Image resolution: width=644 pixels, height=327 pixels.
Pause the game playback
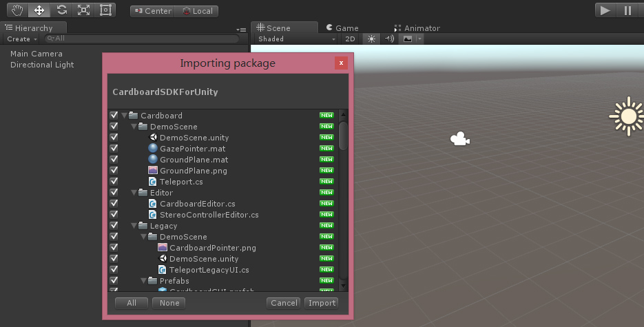(x=627, y=10)
